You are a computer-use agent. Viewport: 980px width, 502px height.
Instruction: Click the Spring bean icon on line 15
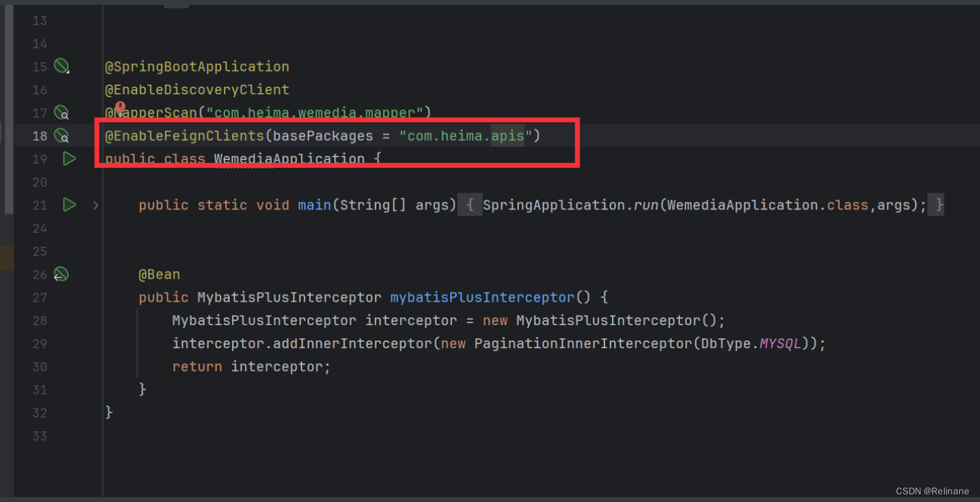[61, 66]
